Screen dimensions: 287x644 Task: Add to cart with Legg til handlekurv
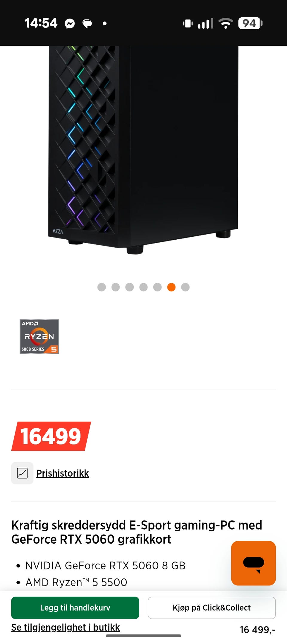[75, 608]
